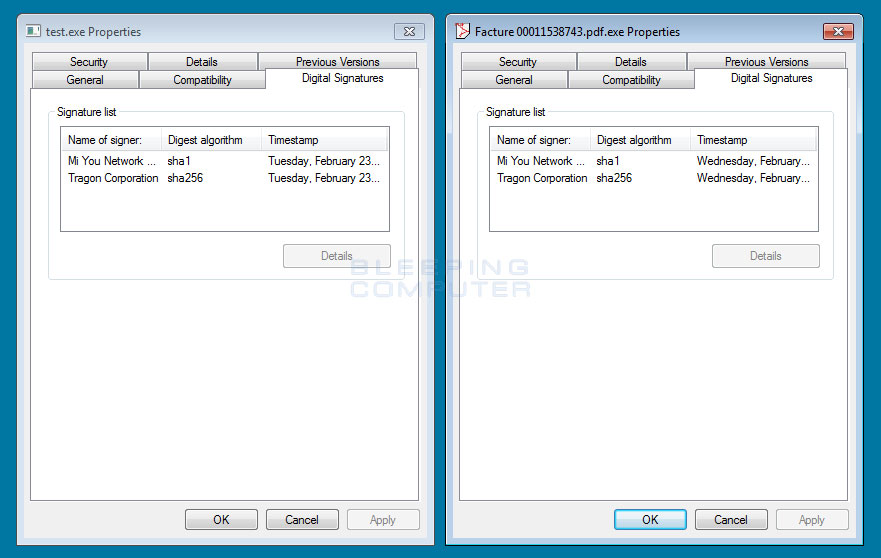The height and width of the screenshot is (558, 881).
Task: Click sha256 cell in test.exe signature list
Action: click(185, 178)
